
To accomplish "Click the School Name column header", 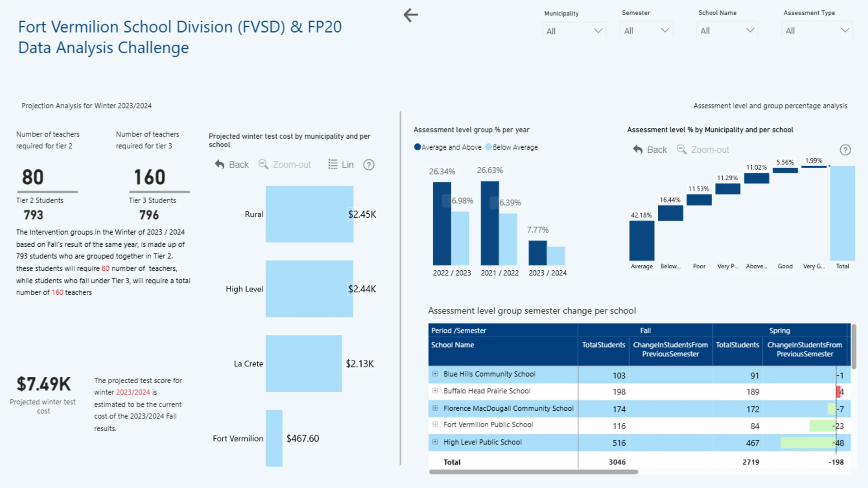I will (x=453, y=345).
